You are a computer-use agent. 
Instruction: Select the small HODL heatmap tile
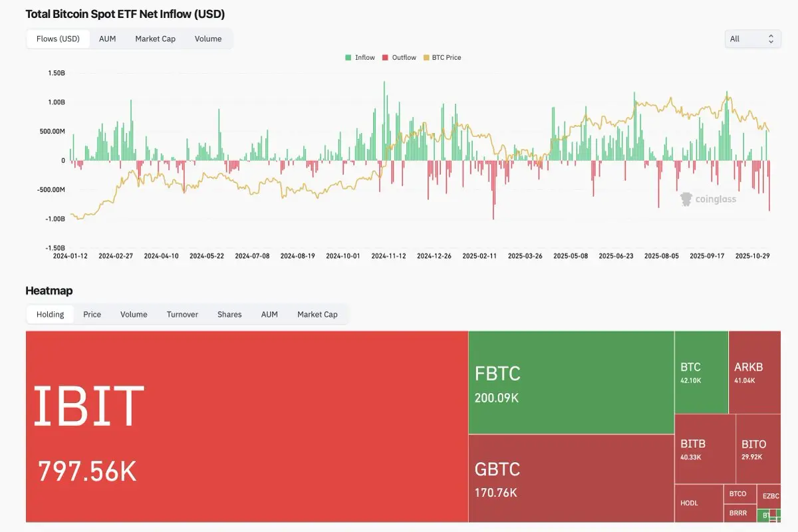tap(698, 503)
